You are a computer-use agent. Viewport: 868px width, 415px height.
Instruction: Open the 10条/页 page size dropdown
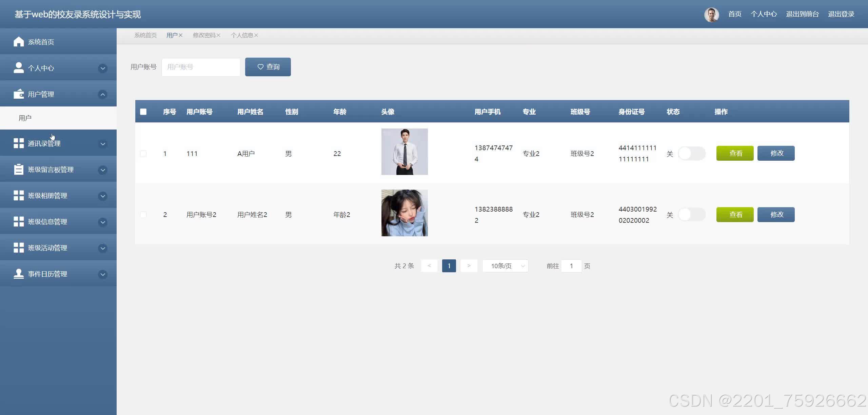click(x=505, y=266)
